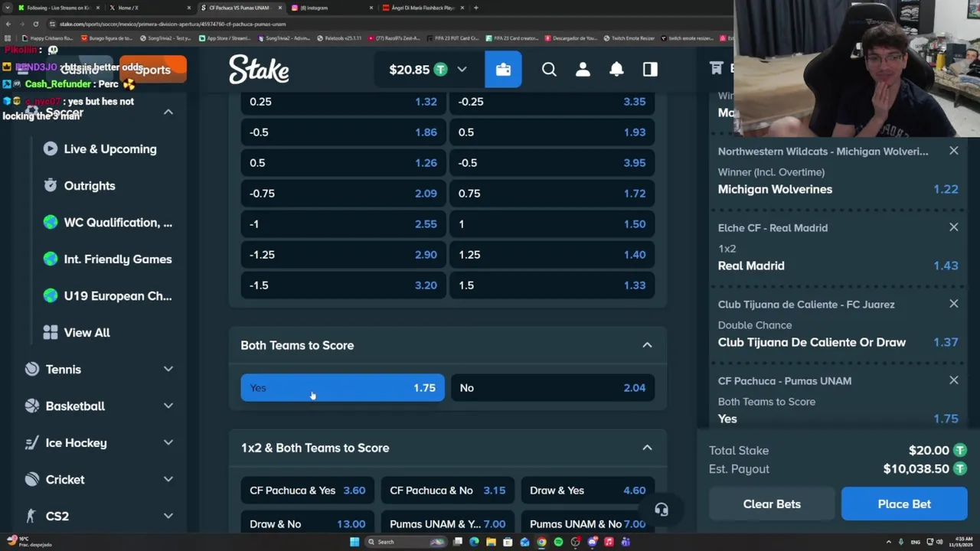
Task: Select Draw & No at 13.00
Action: (308, 524)
